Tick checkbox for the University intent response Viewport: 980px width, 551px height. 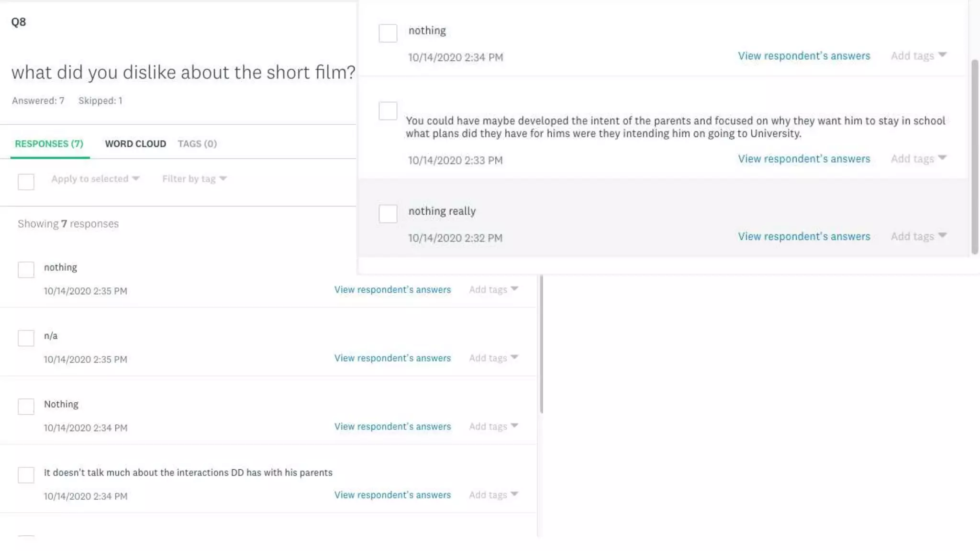pyautogui.click(x=388, y=111)
